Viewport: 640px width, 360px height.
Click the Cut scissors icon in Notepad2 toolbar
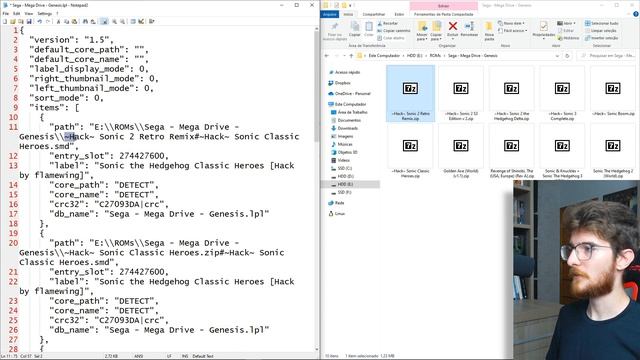[58, 21]
